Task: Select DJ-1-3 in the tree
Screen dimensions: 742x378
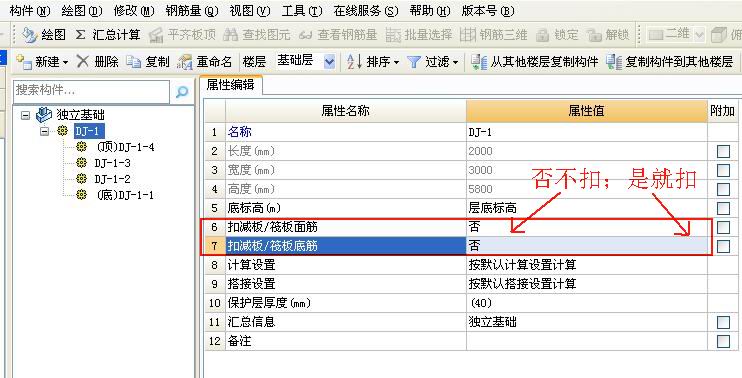Action: tap(113, 163)
